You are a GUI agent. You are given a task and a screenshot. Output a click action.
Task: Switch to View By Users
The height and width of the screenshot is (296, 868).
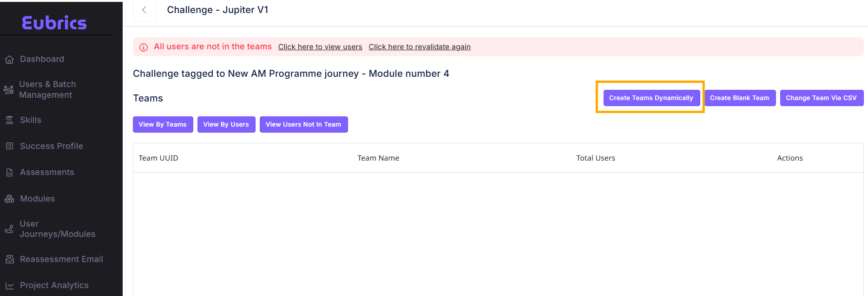tap(226, 124)
